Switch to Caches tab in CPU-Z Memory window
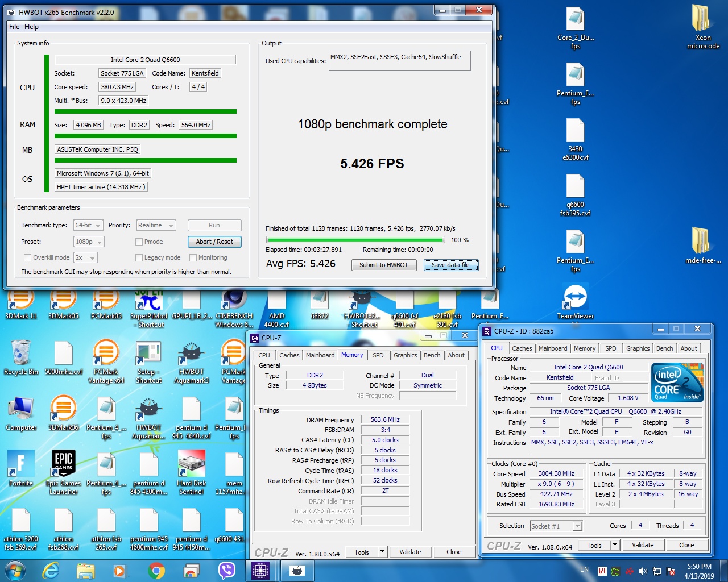728x582 pixels. (x=289, y=355)
